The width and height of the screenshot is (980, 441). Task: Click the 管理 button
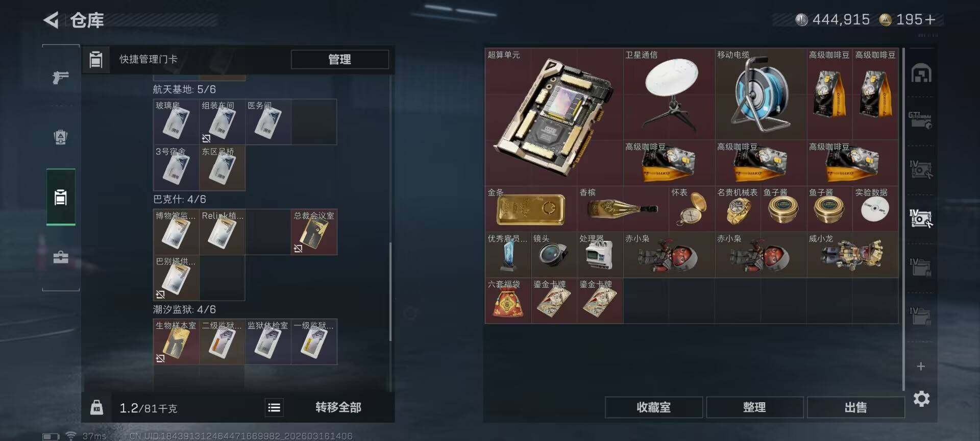(x=339, y=59)
